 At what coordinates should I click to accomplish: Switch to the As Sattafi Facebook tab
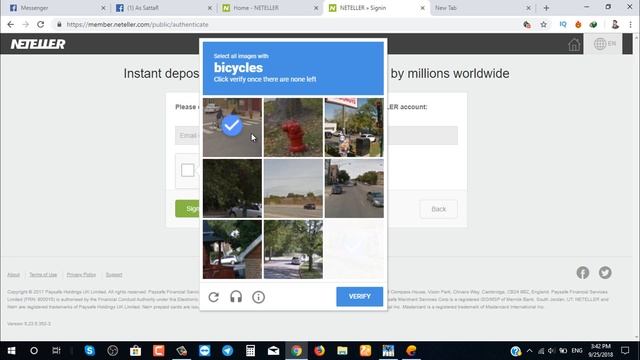tap(163, 8)
